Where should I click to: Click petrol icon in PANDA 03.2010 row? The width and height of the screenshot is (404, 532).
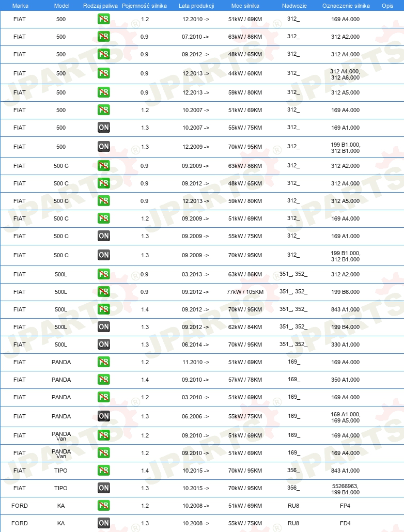click(x=103, y=397)
